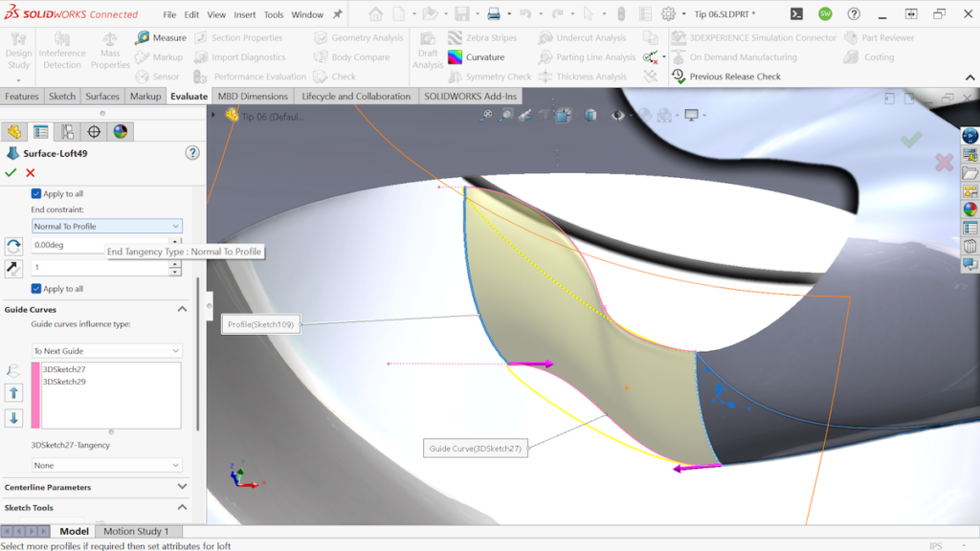Move 3DSketch27 up with the blue arrow
Image resolution: width=980 pixels, height=551 pixels.
pos(13,392)
